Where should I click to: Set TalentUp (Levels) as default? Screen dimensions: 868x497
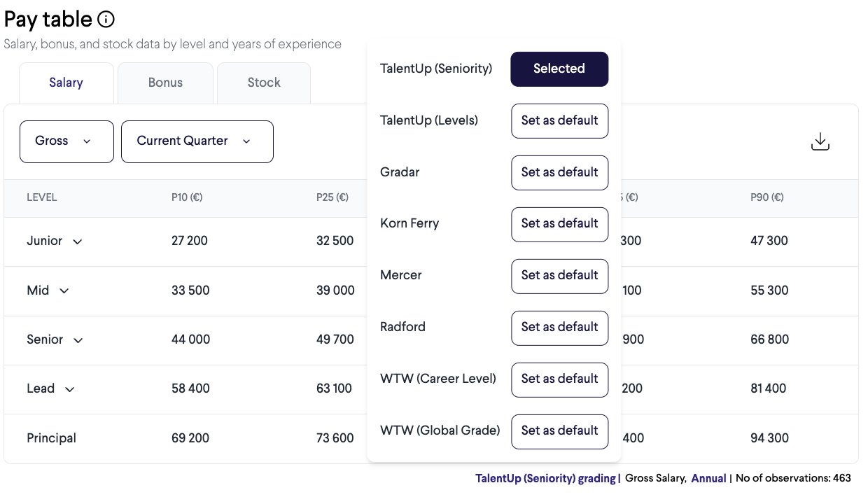(559, 120)
